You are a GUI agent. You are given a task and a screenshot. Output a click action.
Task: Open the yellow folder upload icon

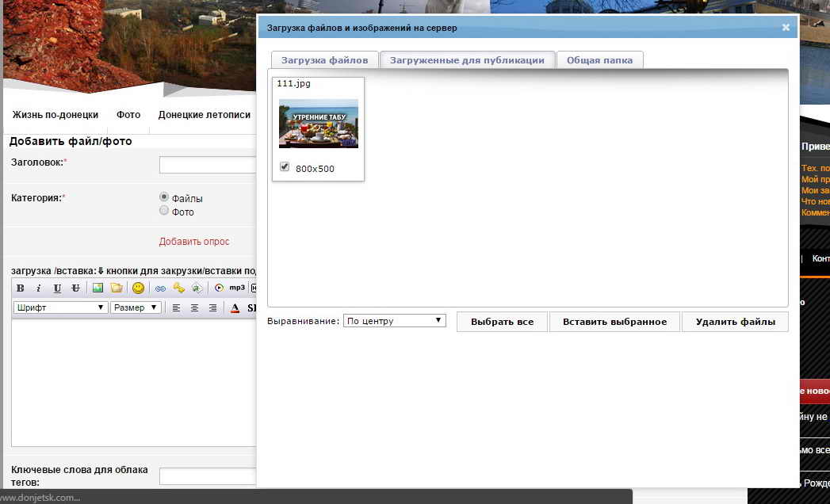point(117,288)
